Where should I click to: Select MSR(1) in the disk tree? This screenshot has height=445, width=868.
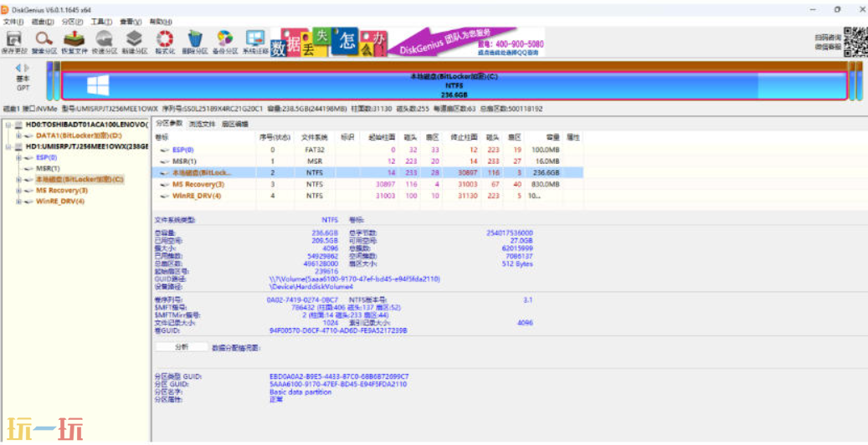[48, 168]
